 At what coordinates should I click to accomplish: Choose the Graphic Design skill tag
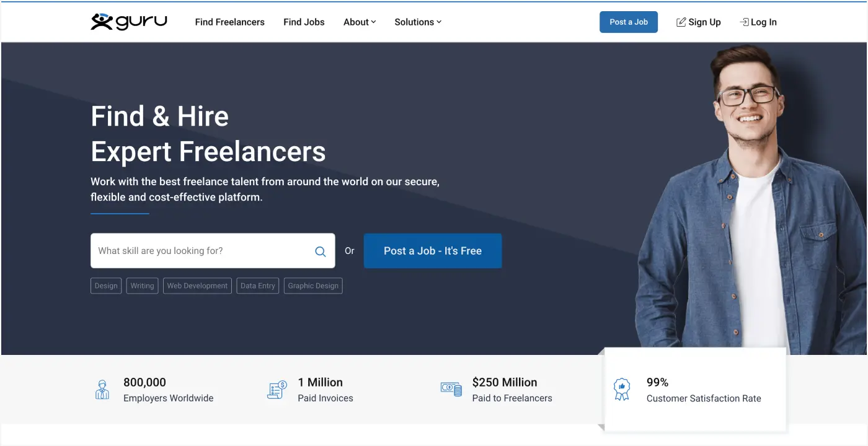313,286
